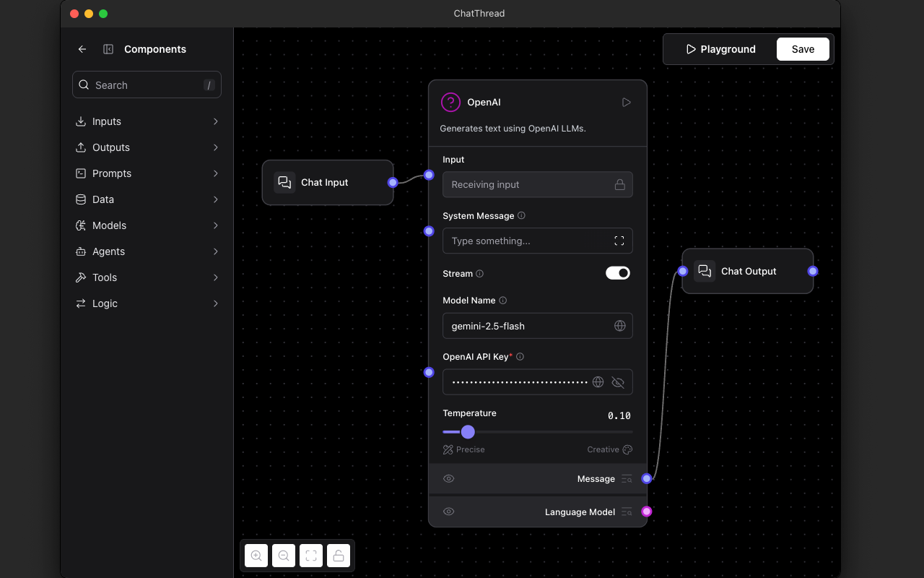Viewport: 924px width, 578px height.
Task: Click the search magnifier icon
Action: (84, 85)
